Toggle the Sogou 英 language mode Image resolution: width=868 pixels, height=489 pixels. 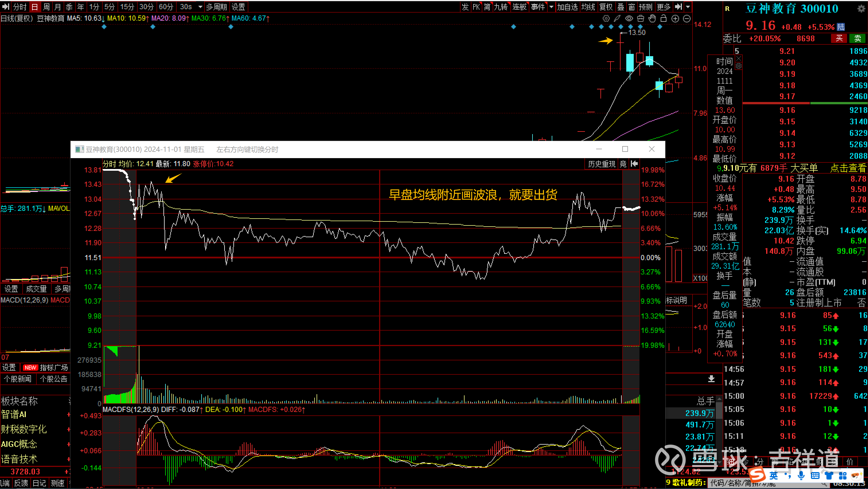[774, 476]
